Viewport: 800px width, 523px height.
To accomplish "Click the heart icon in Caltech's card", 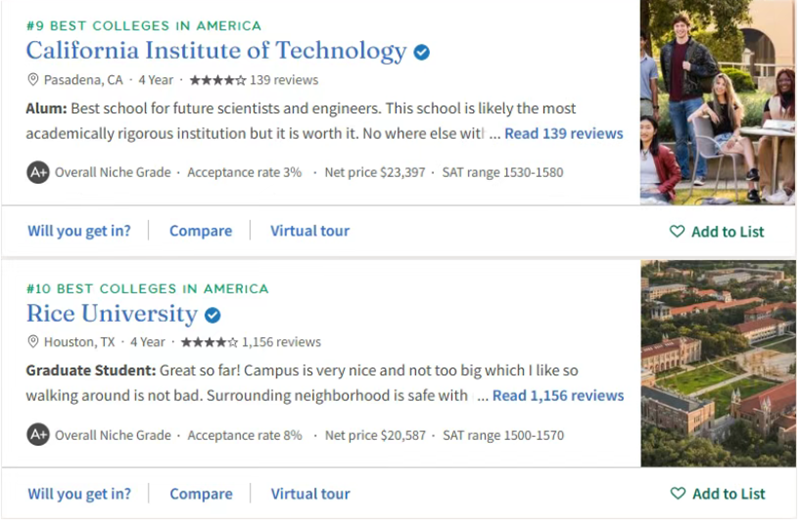I will (677, 232).
